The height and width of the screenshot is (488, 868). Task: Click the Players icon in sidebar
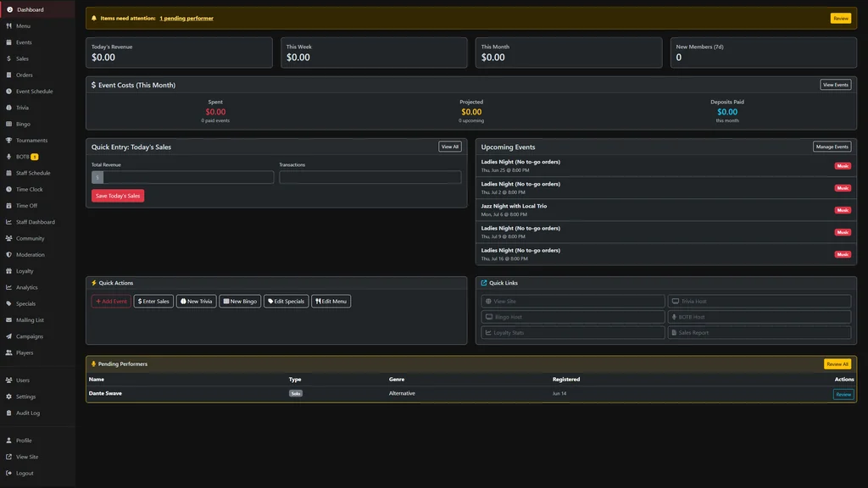[8, 352]
